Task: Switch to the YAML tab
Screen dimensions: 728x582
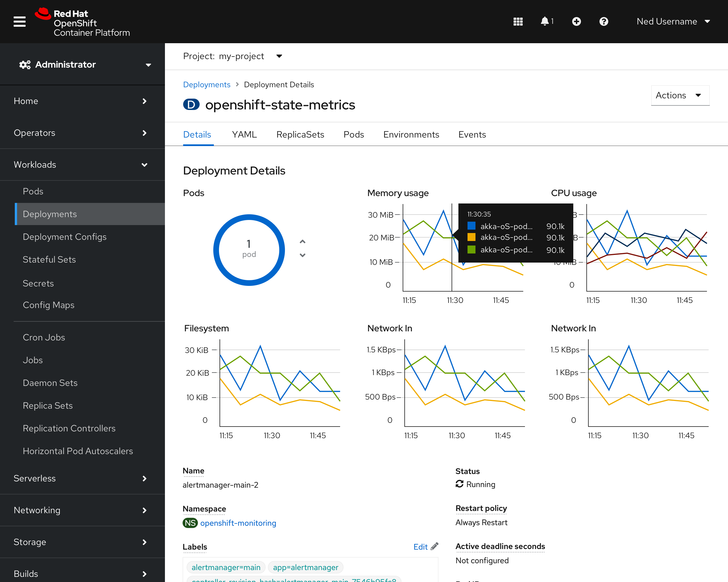Action: 244,134
